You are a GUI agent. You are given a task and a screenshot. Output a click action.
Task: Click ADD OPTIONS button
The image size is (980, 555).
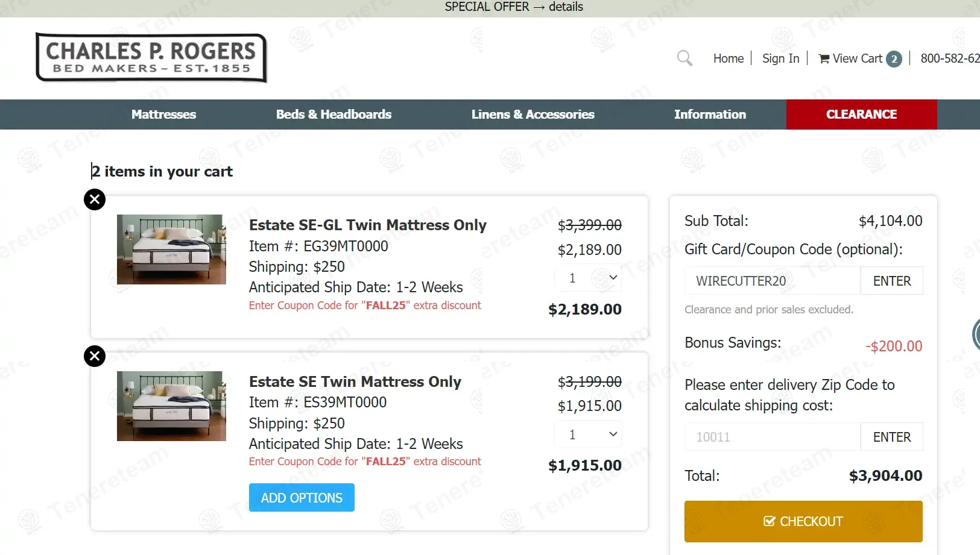coord(302,498)
